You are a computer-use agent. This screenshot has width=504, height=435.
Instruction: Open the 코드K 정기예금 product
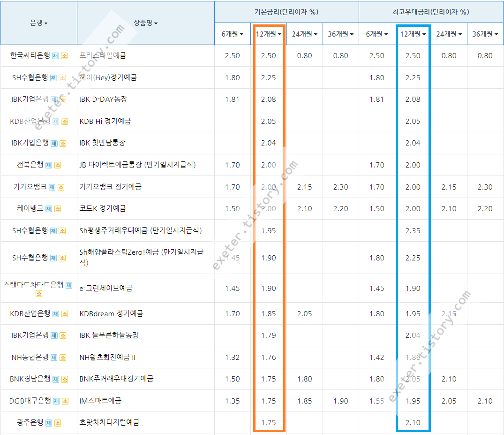103,208
